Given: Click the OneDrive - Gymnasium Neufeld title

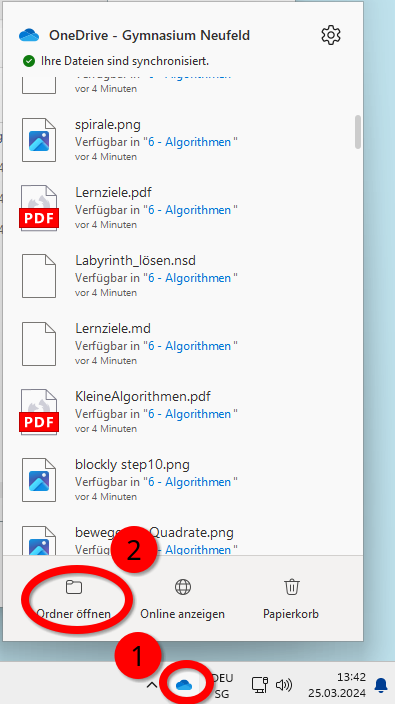Looking at the screenshot, I should coord(149,35).
